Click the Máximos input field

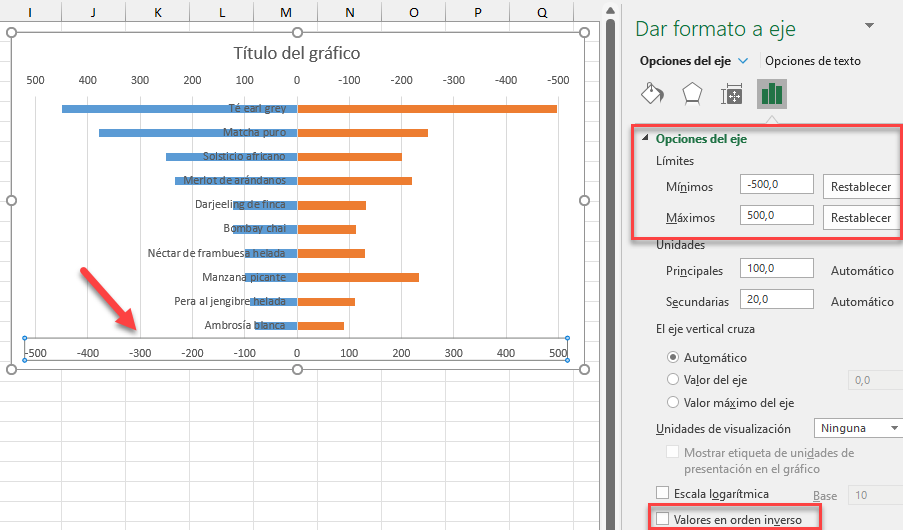(x=776, y=215)
